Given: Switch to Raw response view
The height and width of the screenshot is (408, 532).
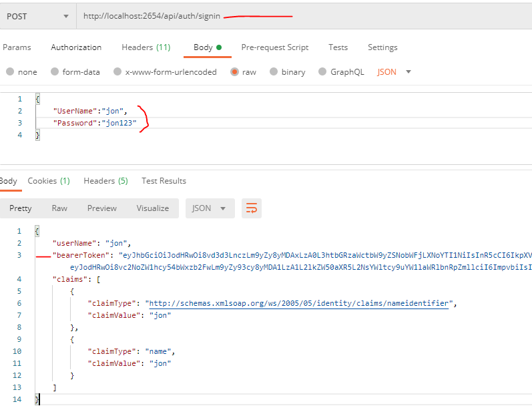Looking at the screenshot, I should [59, 208].
